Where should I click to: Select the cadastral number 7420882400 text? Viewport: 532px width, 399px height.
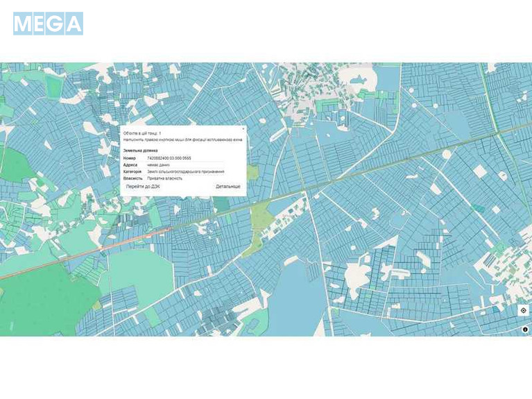pyautogui.click(x=169, y=158)
